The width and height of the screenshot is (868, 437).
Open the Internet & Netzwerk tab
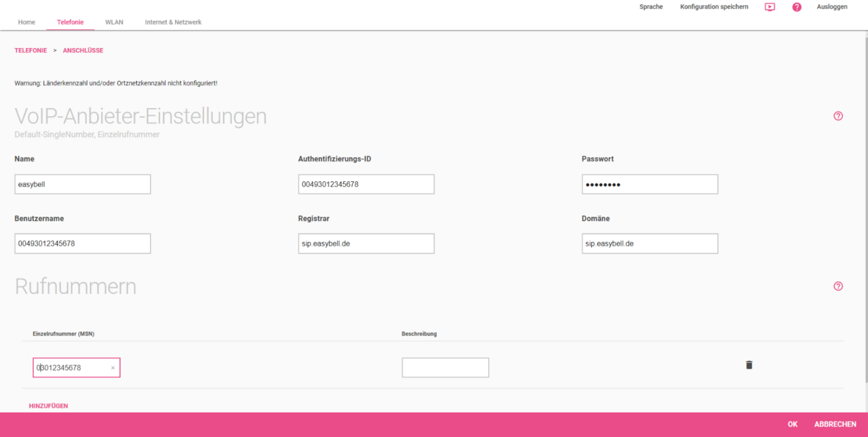click(172, 22)
